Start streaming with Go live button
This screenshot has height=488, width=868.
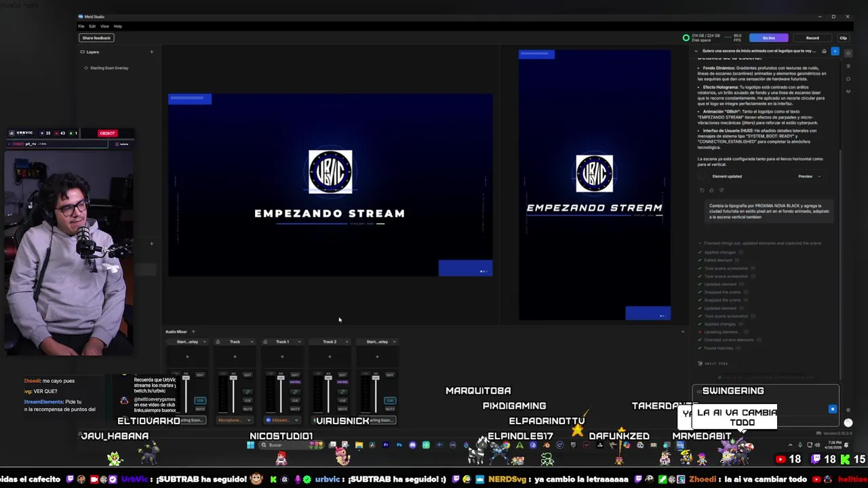768,38
